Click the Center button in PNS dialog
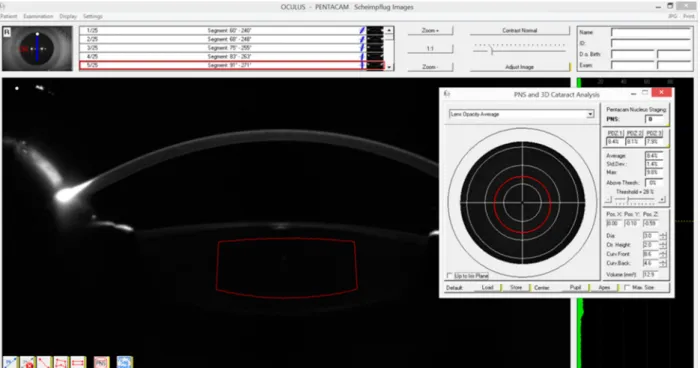 542,288
